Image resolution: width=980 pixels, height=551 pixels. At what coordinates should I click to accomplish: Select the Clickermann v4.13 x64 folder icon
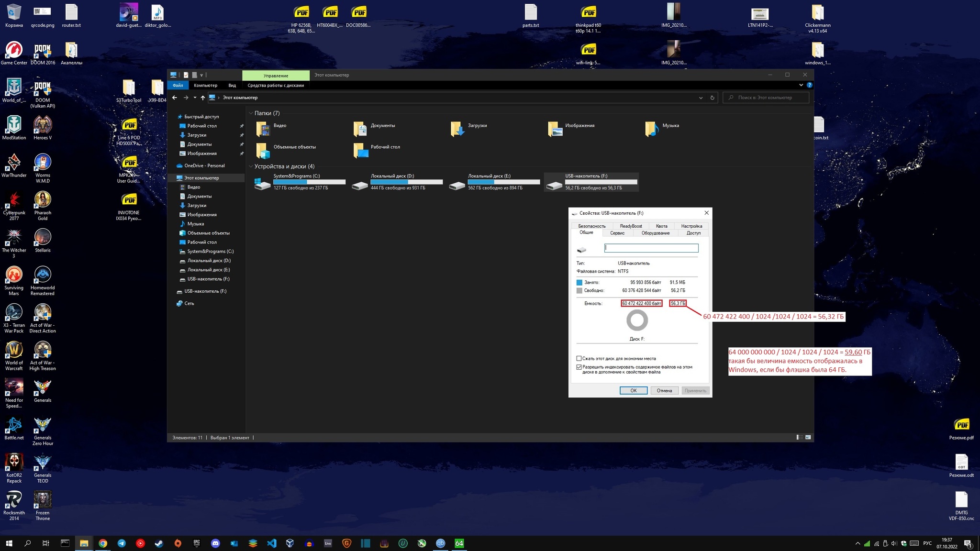click(817, 18)
